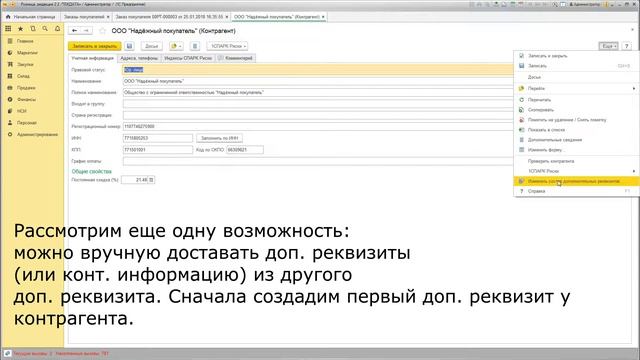Open the Маркетинг section
Image resolution: width=640 pixels, height=360 pixels.
pyautogui.click(x=27, y=53)
